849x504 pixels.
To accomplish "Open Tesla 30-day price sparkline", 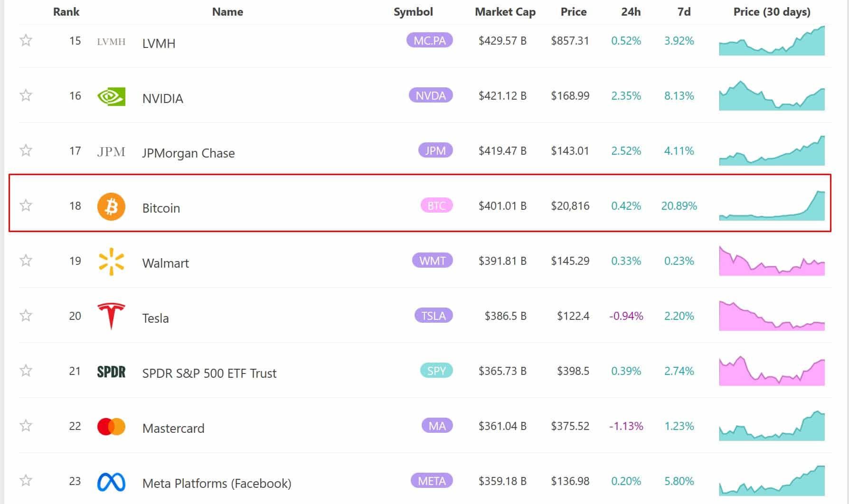I will pos(772,316).
